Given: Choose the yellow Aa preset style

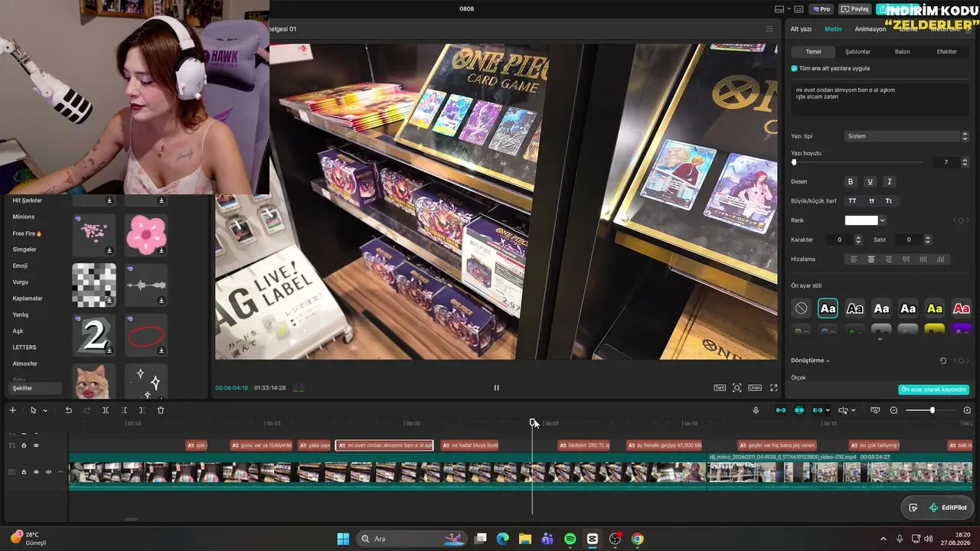Looking at the screenshot, I should point(935,308).
